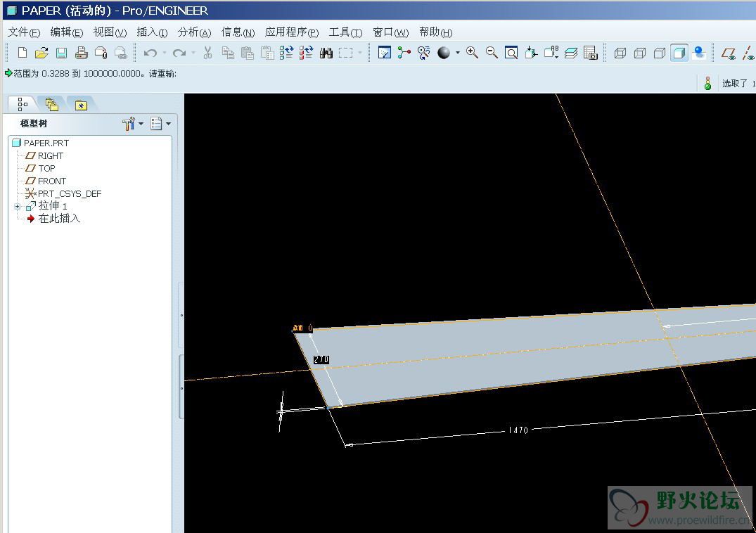Switch to the Folder Browser navigator tab

[x=51, y=104]
